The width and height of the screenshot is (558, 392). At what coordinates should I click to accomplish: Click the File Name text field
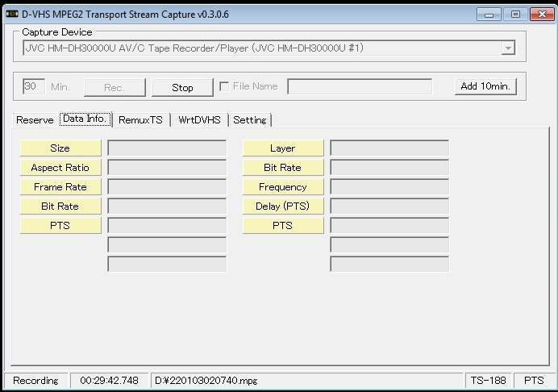coord(360,86)
